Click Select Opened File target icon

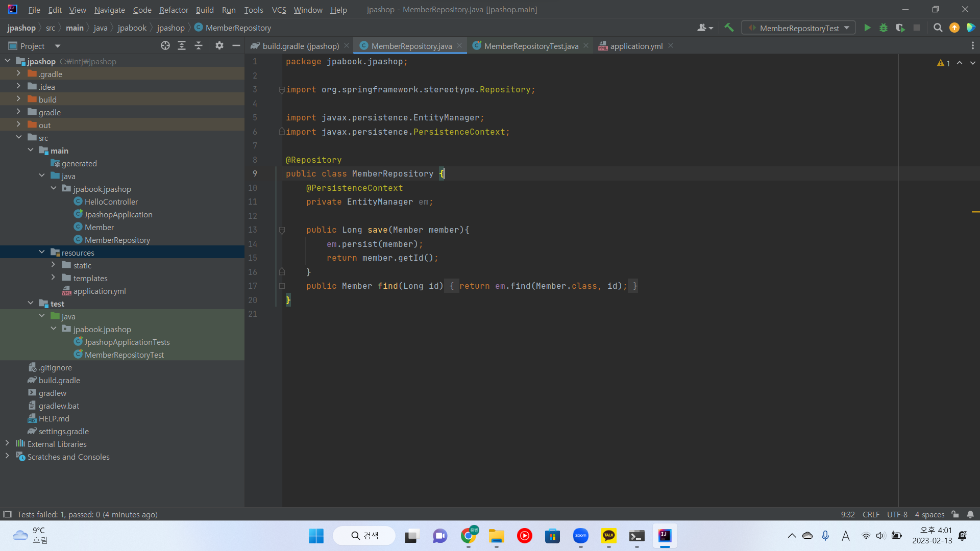[165, 46]
